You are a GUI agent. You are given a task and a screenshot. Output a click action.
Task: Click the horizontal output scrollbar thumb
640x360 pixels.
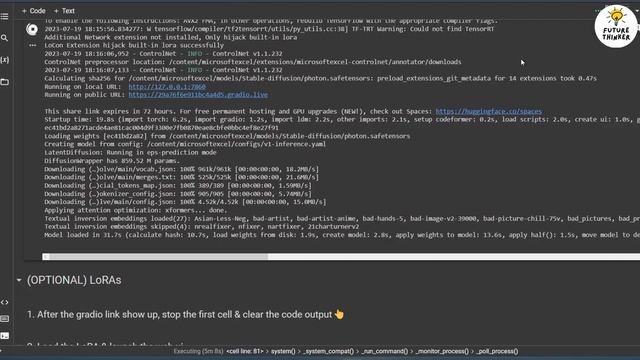[x=158, y=257]
